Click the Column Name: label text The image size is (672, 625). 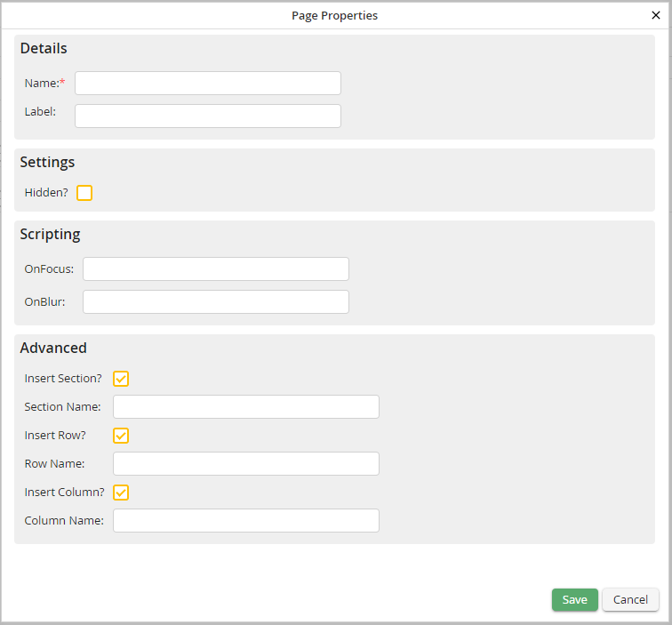[x=64, y=520]
